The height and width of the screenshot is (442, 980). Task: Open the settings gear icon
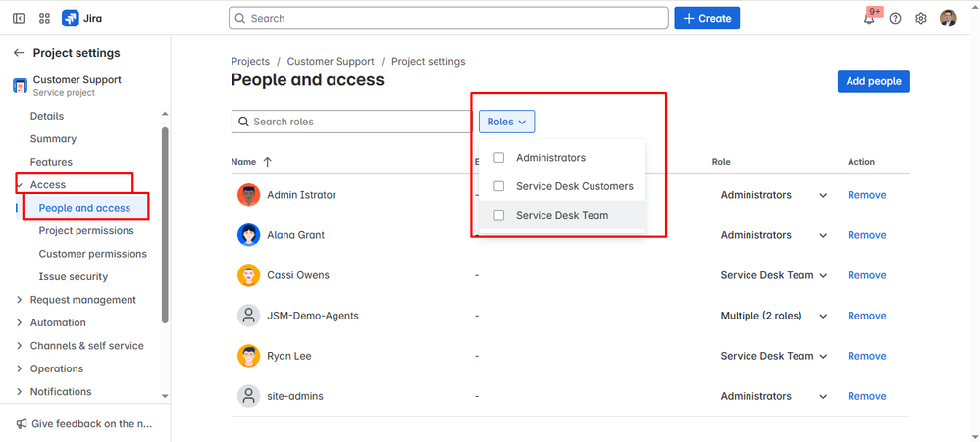[x=920, y=18]
